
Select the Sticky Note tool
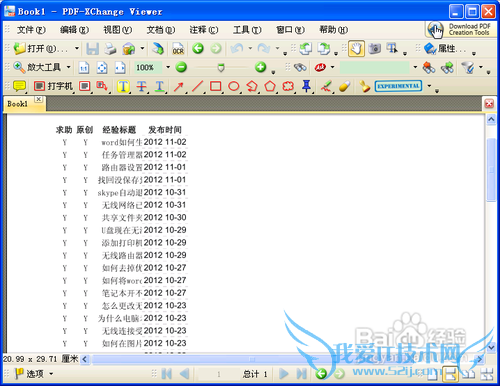pyautogui.click(x=19, y=86)
